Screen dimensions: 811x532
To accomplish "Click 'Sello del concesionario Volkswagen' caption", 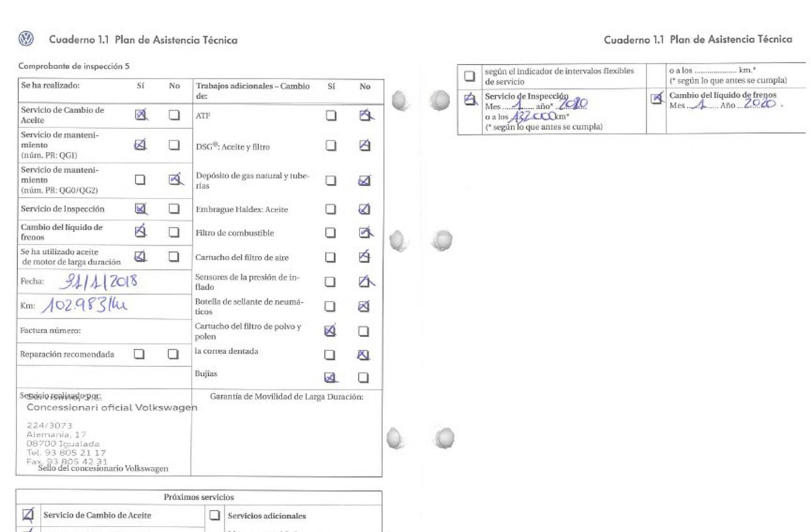I will tap(103, 468).
